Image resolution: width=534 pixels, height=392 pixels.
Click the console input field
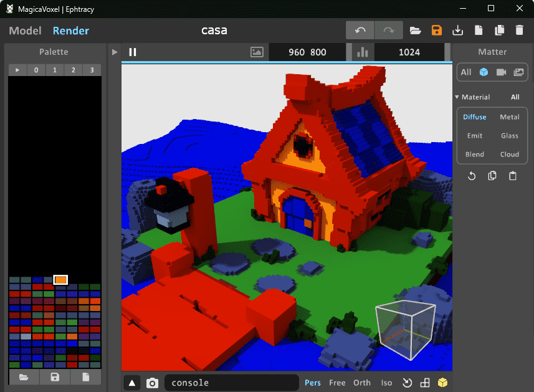coord(232,383)
